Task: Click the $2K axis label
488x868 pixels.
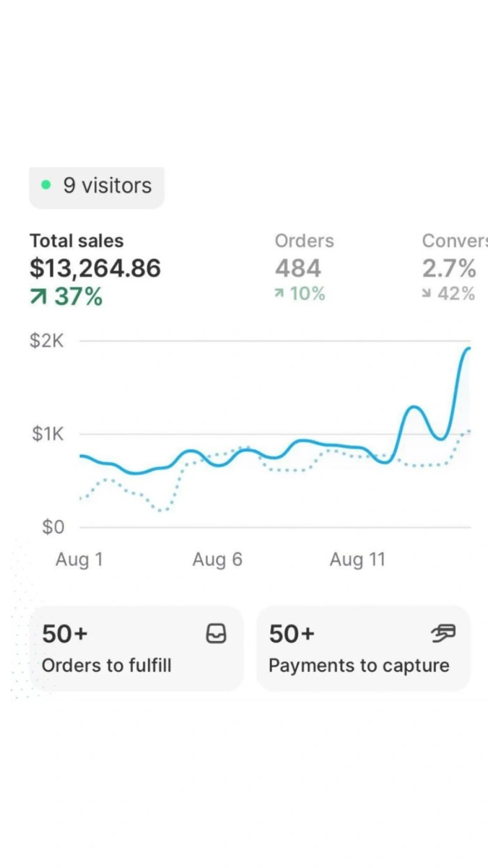Action: click(47, 341)
